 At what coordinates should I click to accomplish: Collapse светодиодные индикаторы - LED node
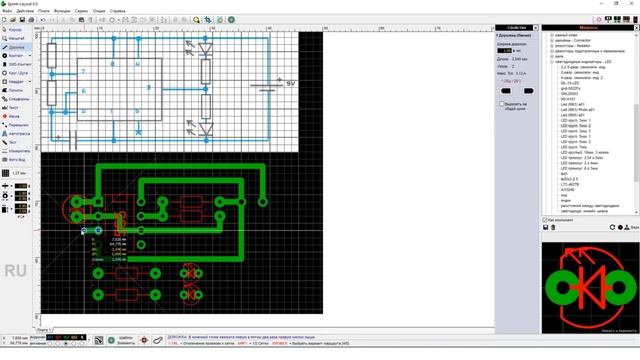552,62
